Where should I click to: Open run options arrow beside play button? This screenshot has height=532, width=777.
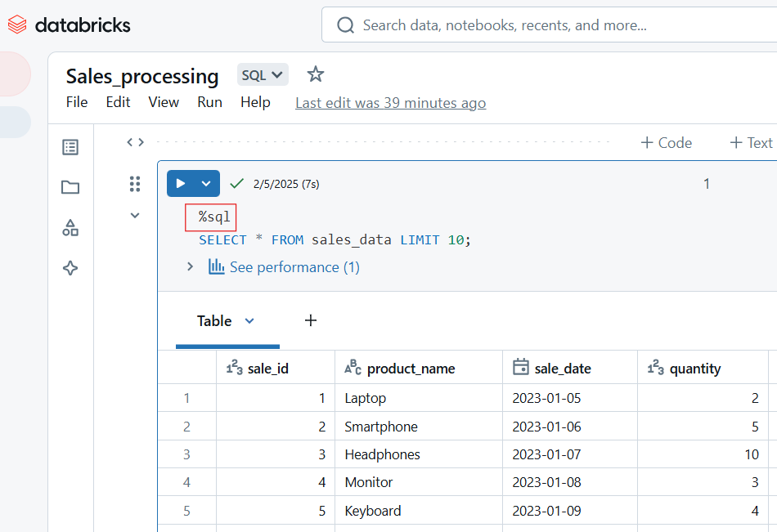pos(207,184)
